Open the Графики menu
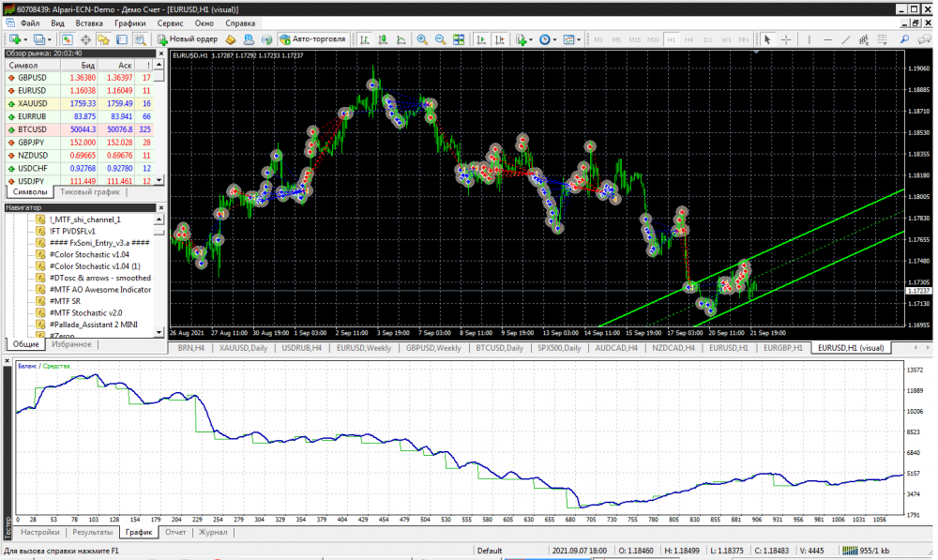Image resolution: width=938 pixels, height=560 pixels. (x=129, y=23)
